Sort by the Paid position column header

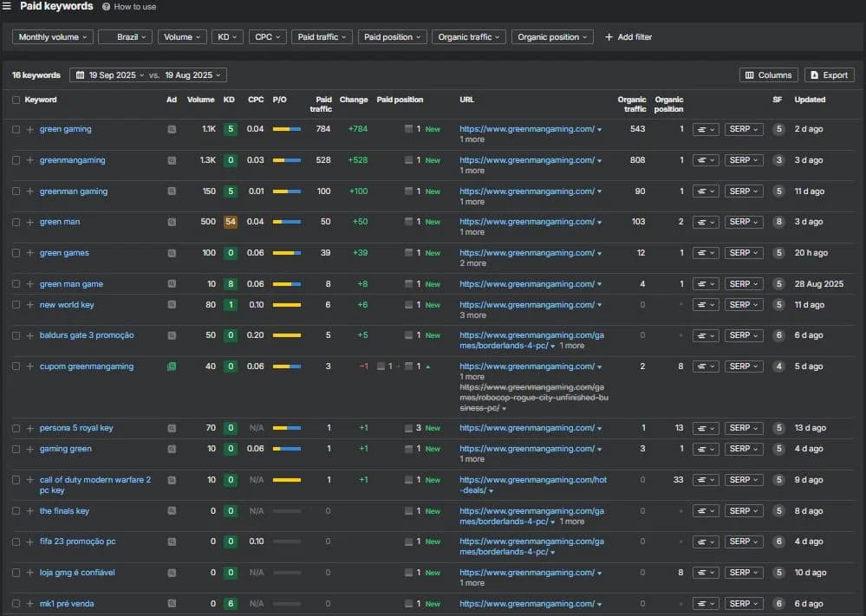pyautogui.click(x=400, y=100)
